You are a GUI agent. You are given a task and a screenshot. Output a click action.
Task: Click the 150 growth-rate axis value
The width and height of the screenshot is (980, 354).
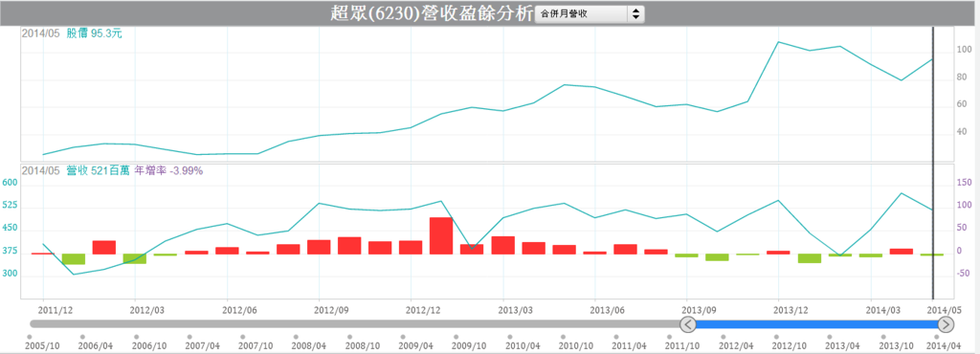click(965, 183)
